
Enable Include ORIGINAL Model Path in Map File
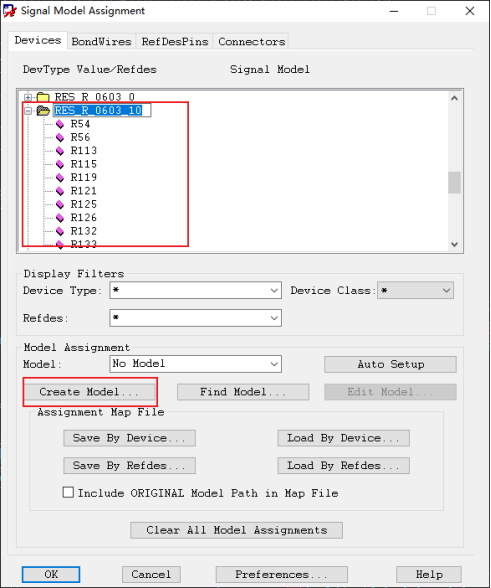(68, 492)
